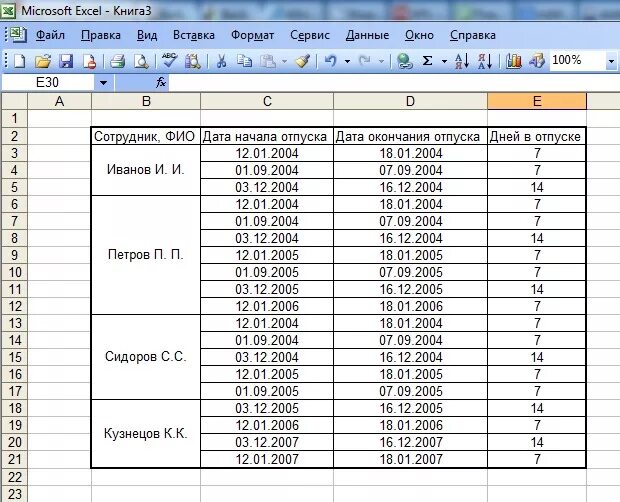Select row 12 header
Viewport: 620px width, 502px height.
pyautogui.click(x=15, y=306)
